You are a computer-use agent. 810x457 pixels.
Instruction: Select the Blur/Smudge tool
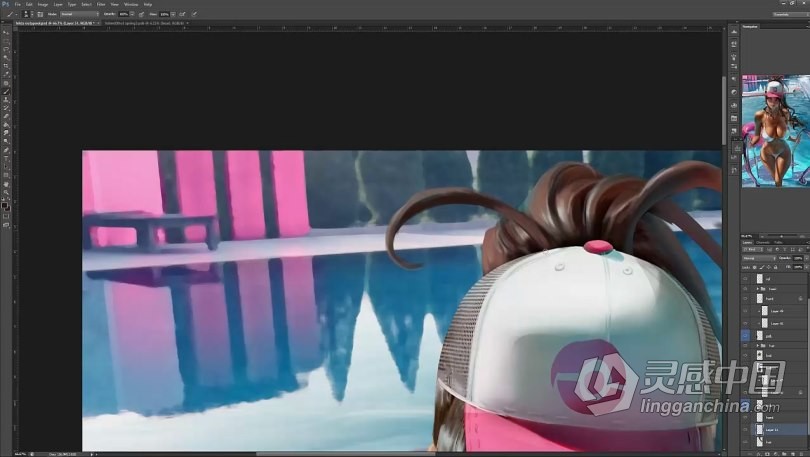6,133
